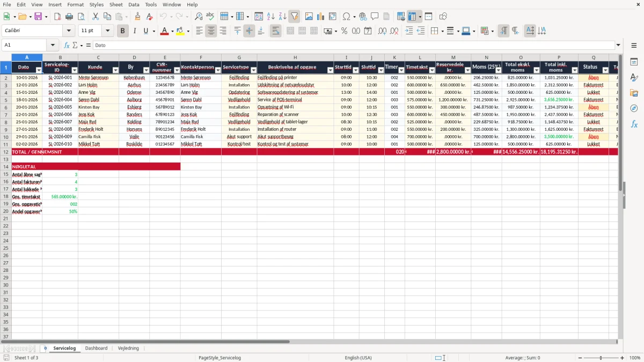
Task: Toggle italic formatting
Action: click(134, 31)
